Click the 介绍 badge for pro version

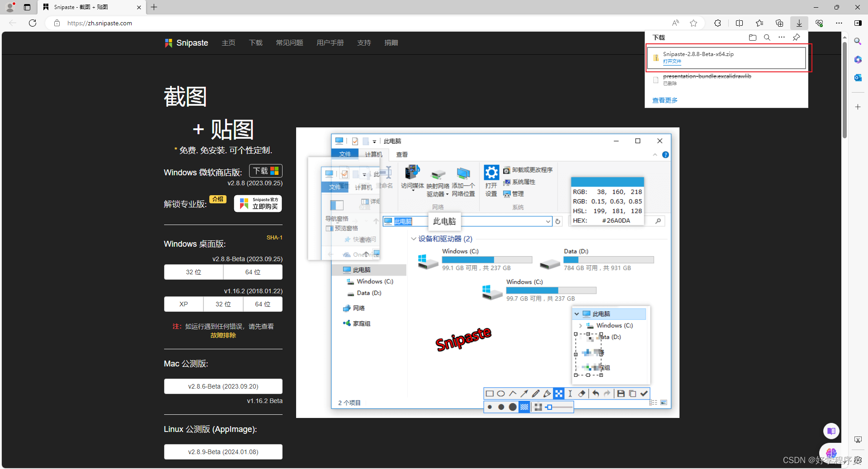[x=218, y=199]
